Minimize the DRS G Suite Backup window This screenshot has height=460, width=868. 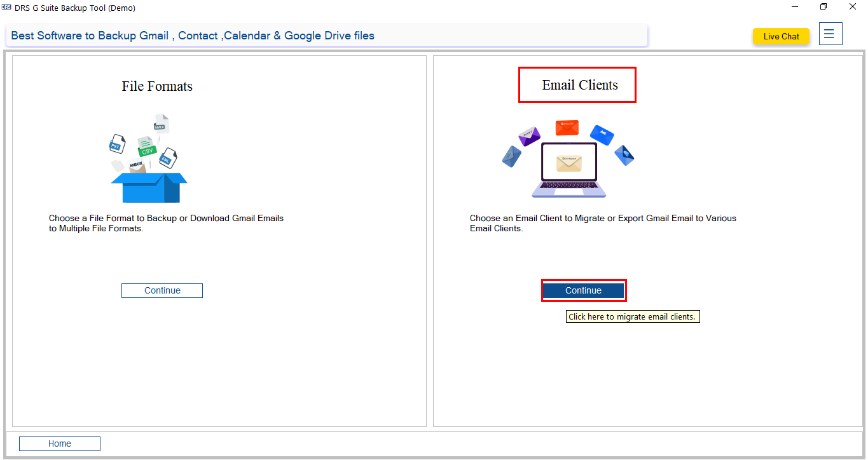tap(796, 7)
